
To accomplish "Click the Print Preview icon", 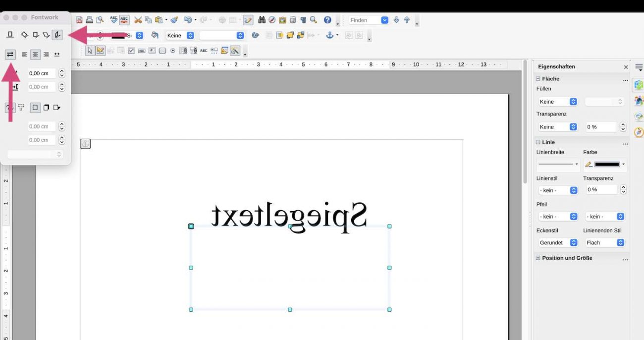I will (x=99, y=20).
